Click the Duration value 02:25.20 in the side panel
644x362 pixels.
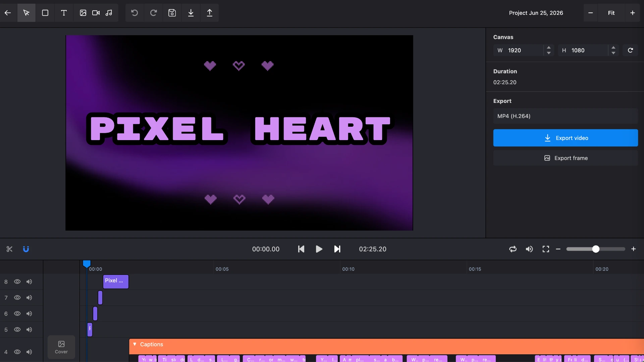pos(505,82)
